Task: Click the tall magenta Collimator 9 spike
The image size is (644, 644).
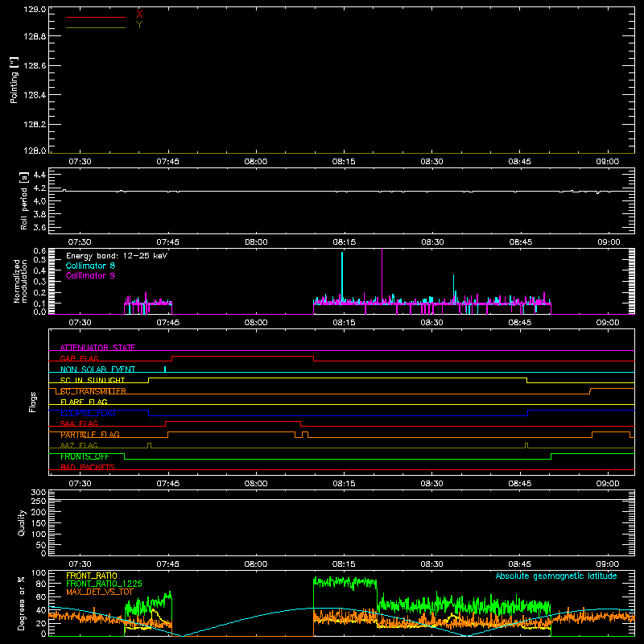Action: tap(382, 275)
